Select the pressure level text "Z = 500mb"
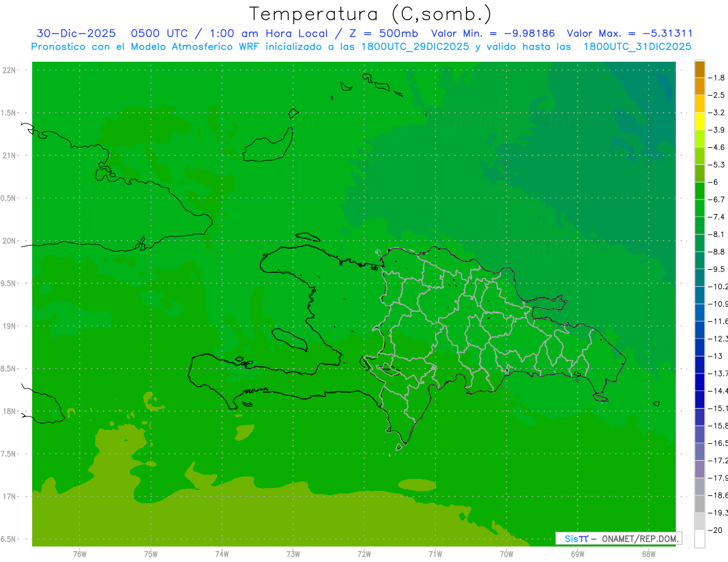Viewport: 728px width, 562px height. tap(383, 34)
